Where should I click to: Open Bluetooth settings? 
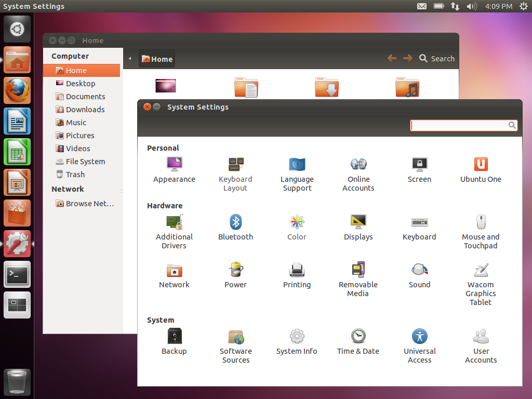[x=235, y=228]
